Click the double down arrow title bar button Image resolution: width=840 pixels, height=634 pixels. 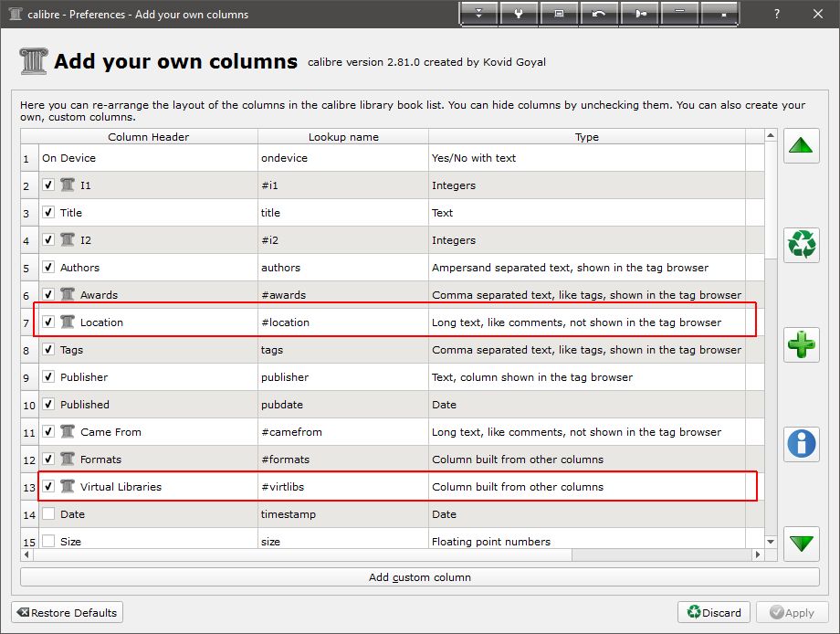tap(478, 14)
